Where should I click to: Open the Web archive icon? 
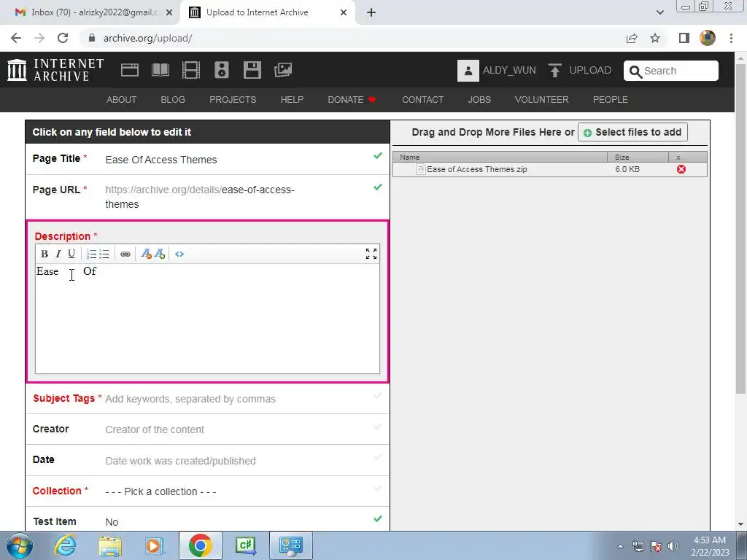(130, 70)
